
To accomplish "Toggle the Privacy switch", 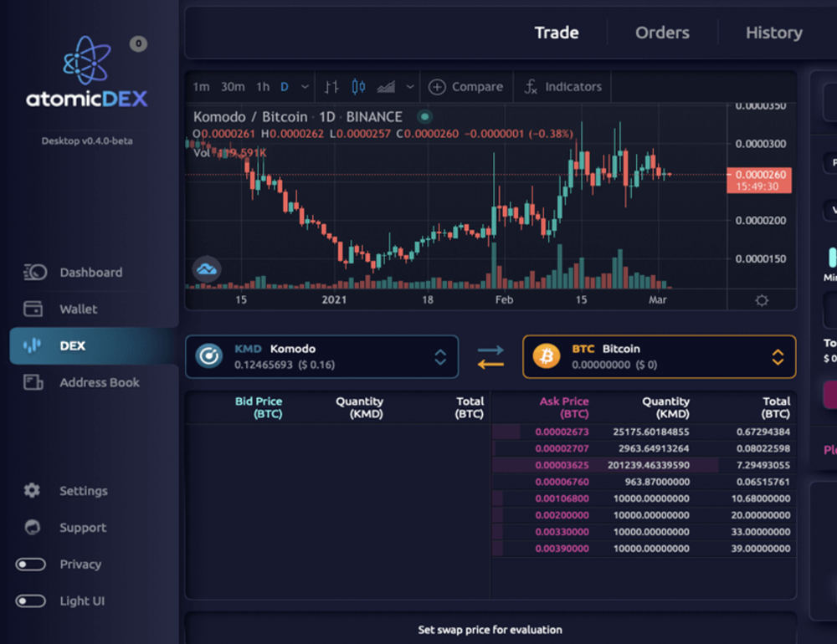I will pos(30,564).
